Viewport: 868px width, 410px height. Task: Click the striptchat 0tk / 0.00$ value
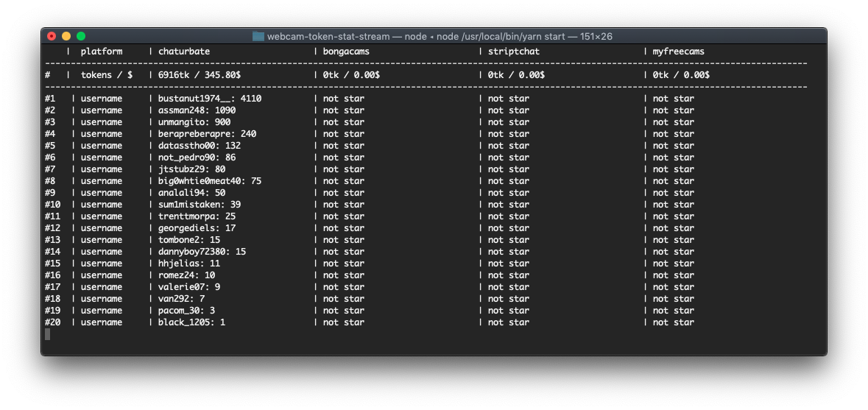(516, 74)
